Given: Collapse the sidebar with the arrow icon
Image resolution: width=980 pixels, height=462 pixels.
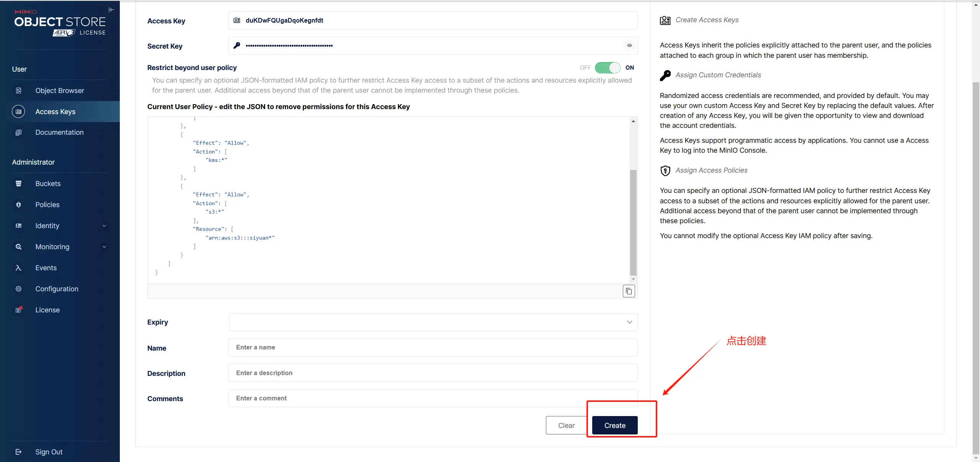Looking at the screenshot, I should tap(111, 10).
